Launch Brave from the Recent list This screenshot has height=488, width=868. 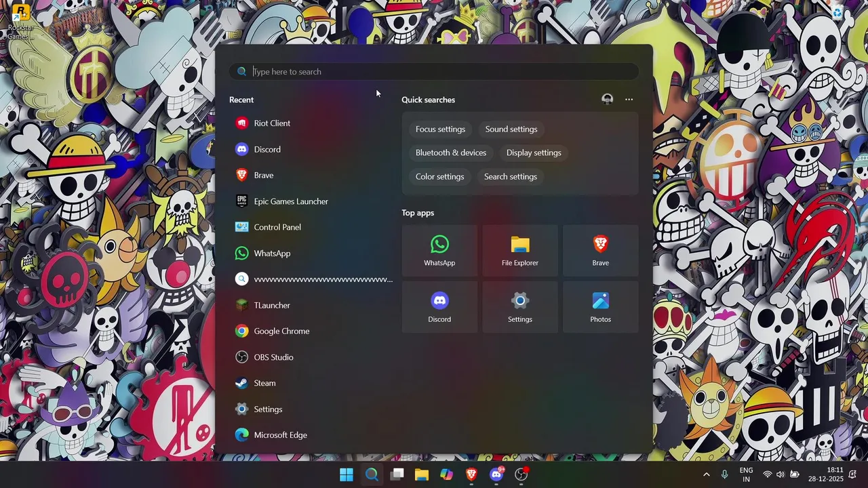pyautogui.click(x=310, y=175)
